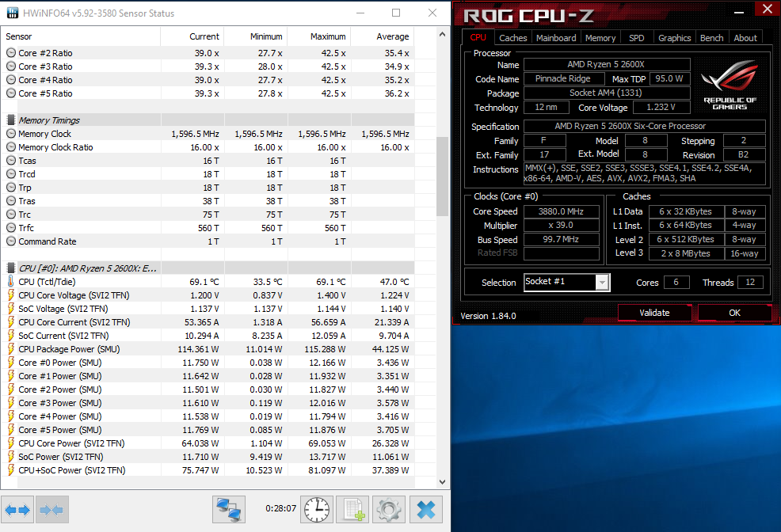This screenshot has height=532, width=781.
Task: Click the clock icon beside Core #2 Ratio
Action: 11,53
